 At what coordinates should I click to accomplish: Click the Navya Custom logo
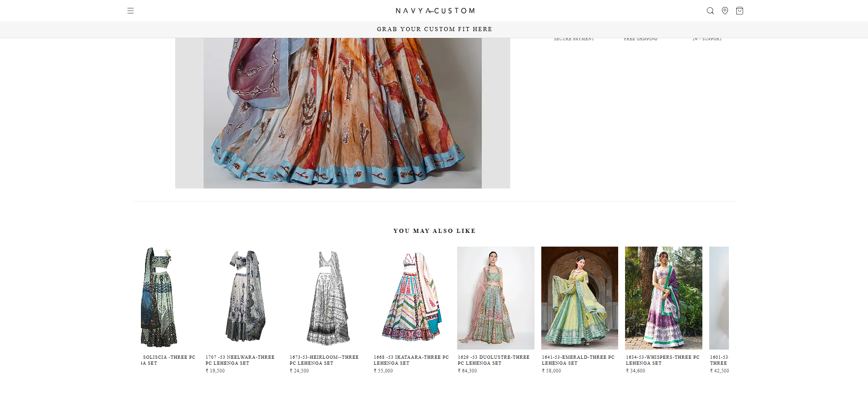tap(435, 11)
